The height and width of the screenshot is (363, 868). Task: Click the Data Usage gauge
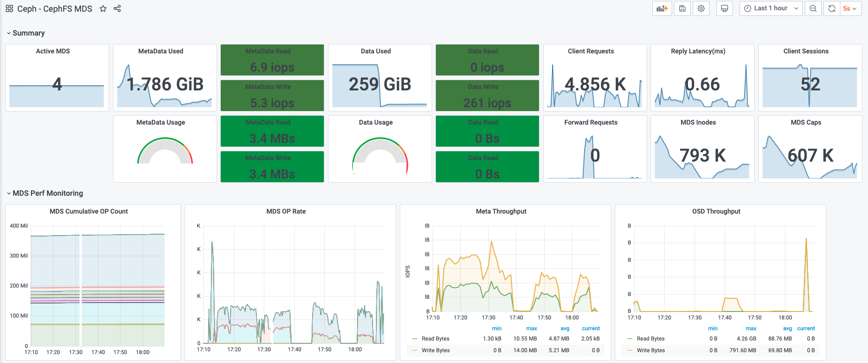(380, 155)
